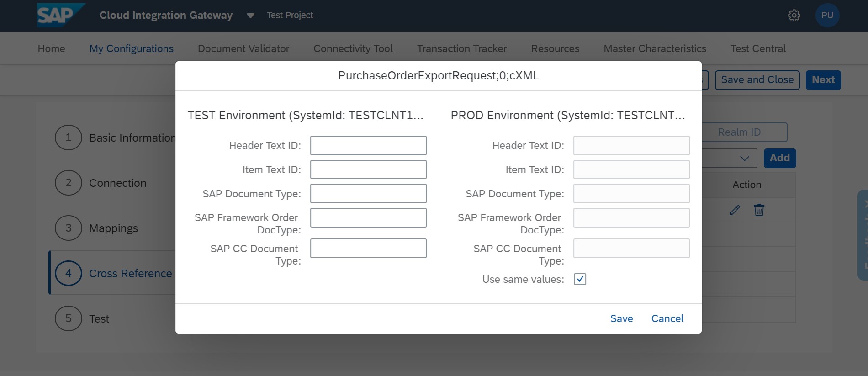Go to the Home tab
Viewport: 868px width, 376px height.
tap(51, 48)
